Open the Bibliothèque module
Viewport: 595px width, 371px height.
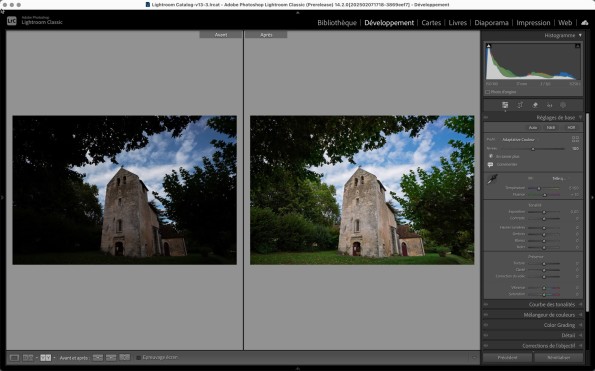point(337,23)
